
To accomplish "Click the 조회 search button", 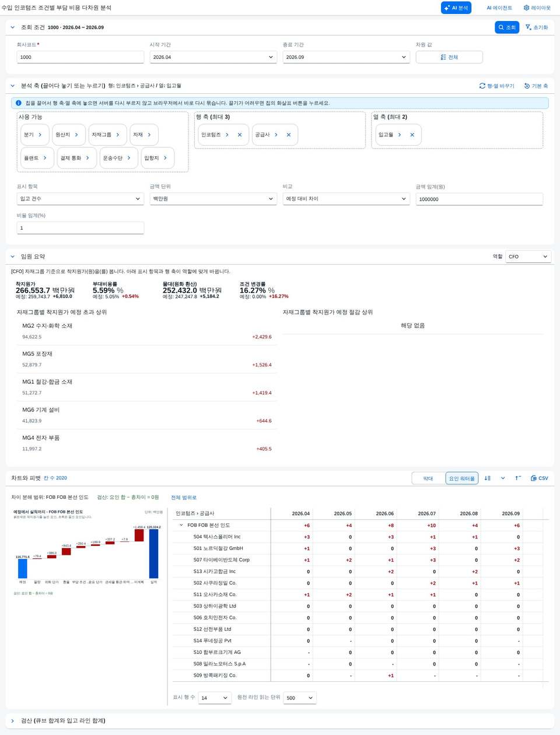I will 507,27.
